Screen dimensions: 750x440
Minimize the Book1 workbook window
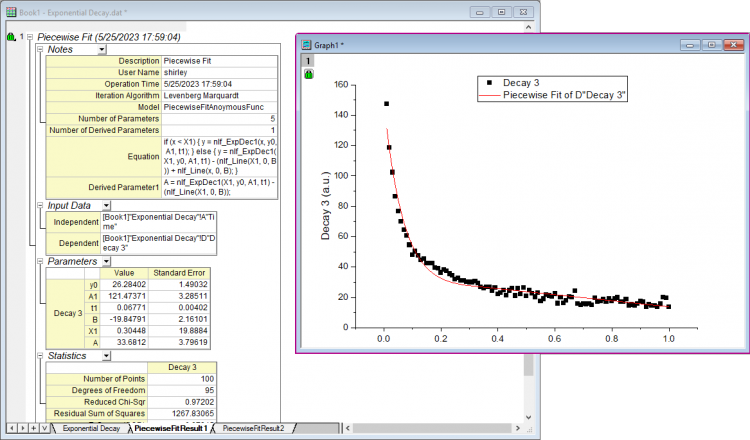click(479, 12)
